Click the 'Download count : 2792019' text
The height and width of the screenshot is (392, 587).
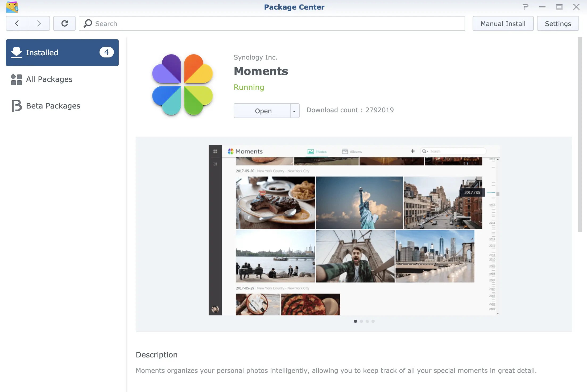click(x=350, y=110)
